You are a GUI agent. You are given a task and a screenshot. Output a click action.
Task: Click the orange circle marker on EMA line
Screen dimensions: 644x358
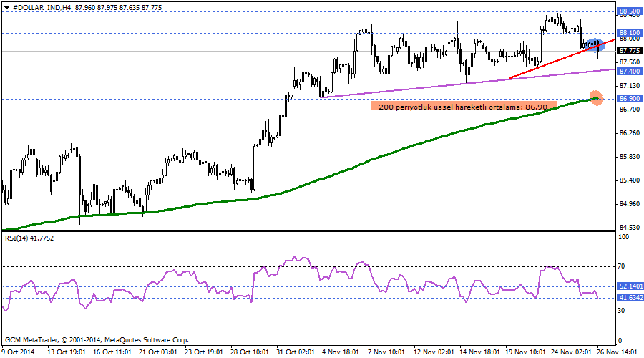click(596, 98)
